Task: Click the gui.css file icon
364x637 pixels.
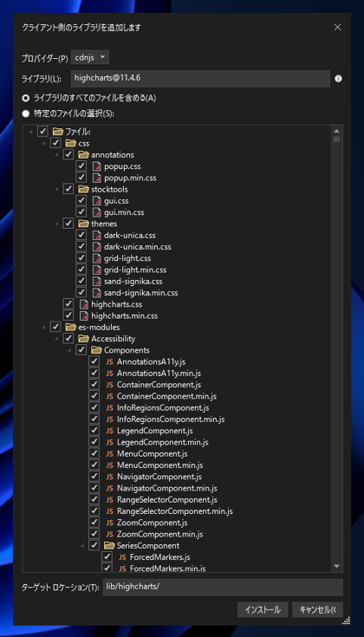Action: tap(96, 201)
